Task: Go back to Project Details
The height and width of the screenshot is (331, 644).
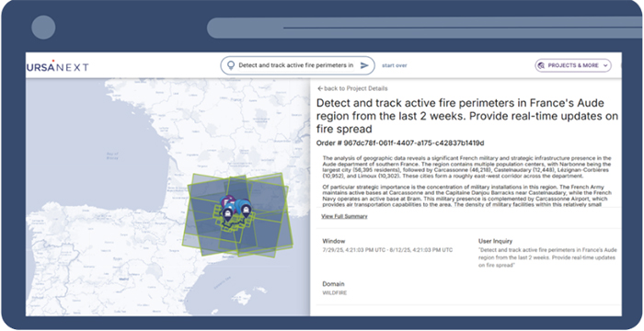Action: coord(352,88)
